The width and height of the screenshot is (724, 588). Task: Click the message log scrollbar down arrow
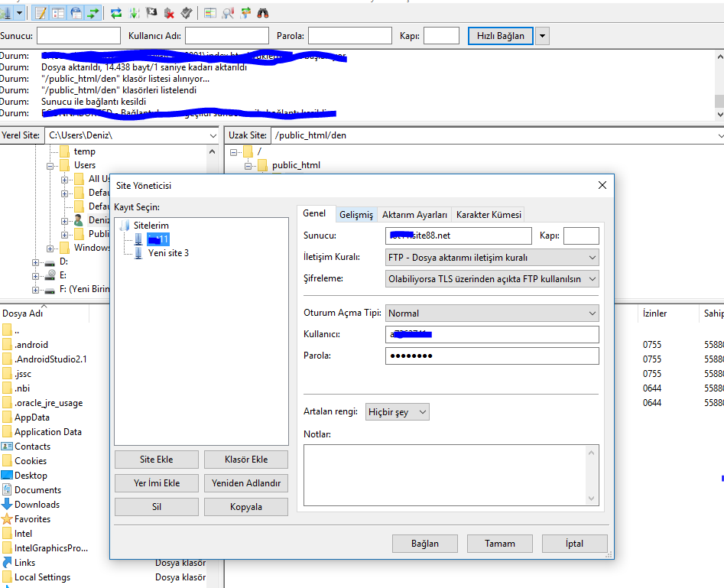tap(719, 114)
